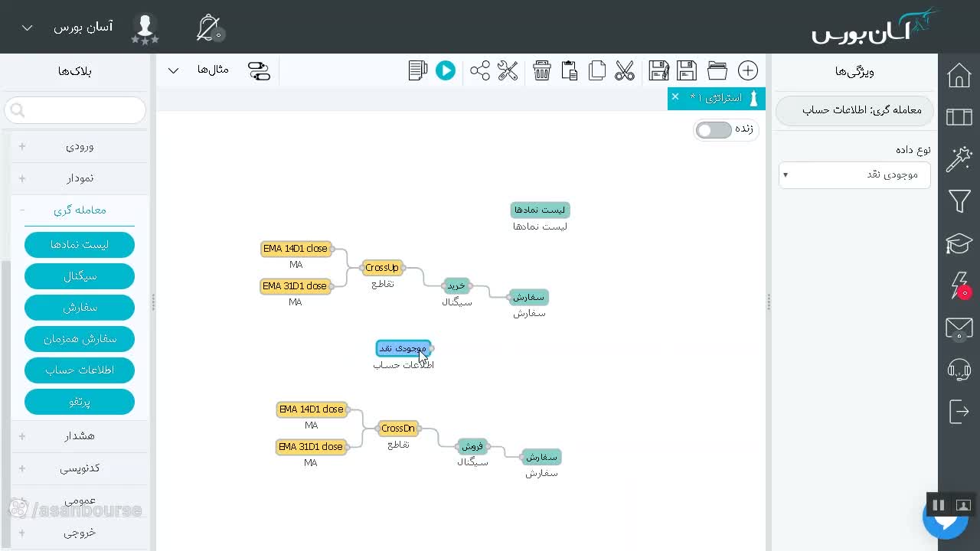Click the new strategy plus circle icon
This screenshot has height=551, width=980.
pos(748,71)
